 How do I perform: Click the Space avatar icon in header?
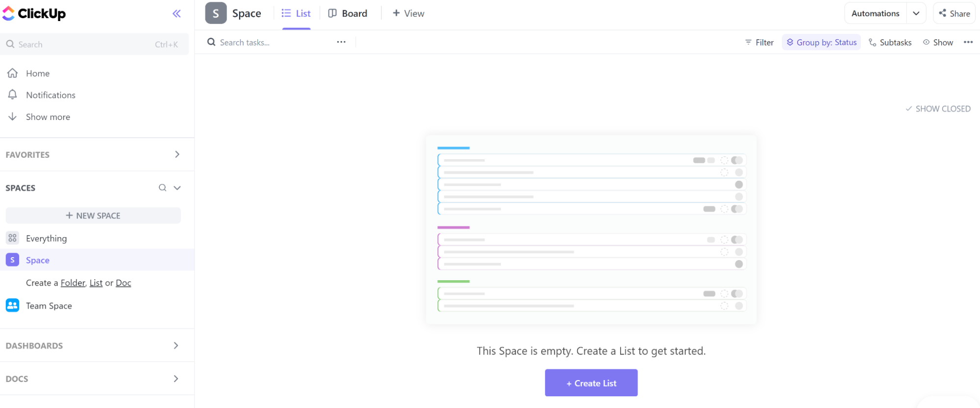[216, 13]
